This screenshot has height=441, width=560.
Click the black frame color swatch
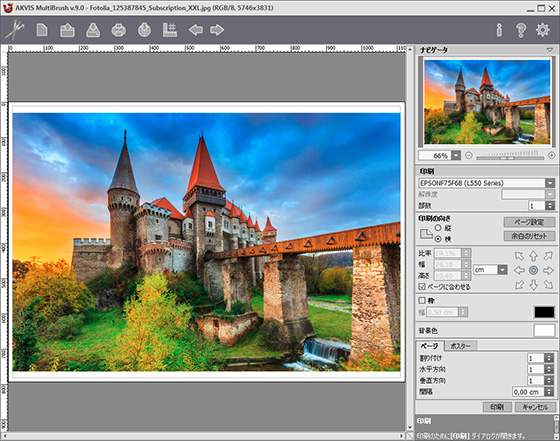pyautogui.click(x=544, y=312)
